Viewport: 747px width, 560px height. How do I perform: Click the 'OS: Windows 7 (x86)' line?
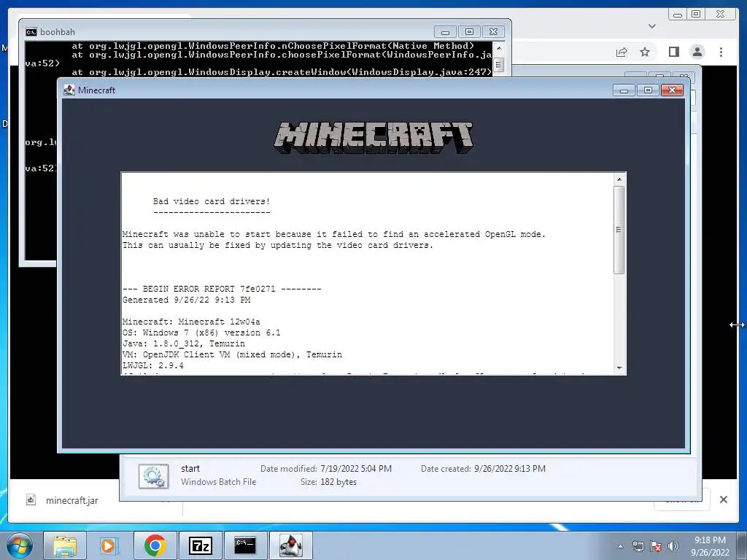pos(201,332)
